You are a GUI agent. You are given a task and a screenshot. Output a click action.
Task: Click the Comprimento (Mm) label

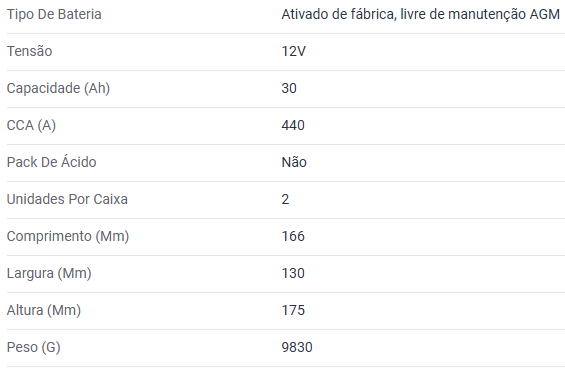coord(68,236)
